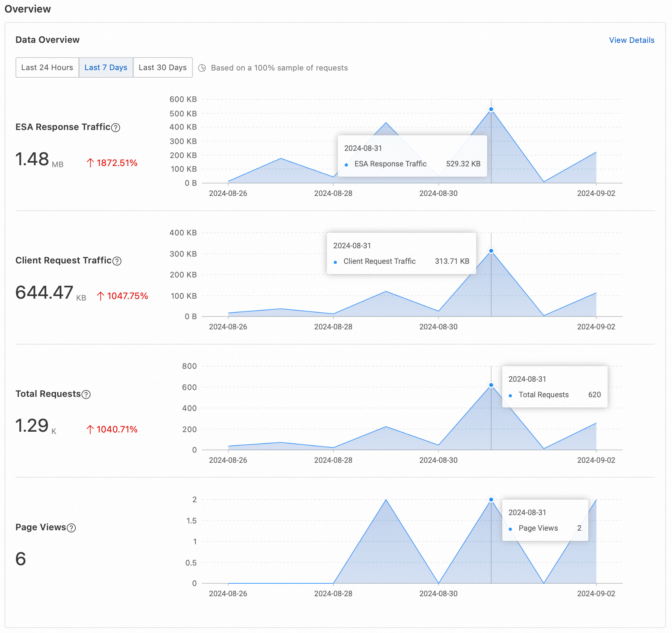Click the sample rate pie icon

(202, 68)
